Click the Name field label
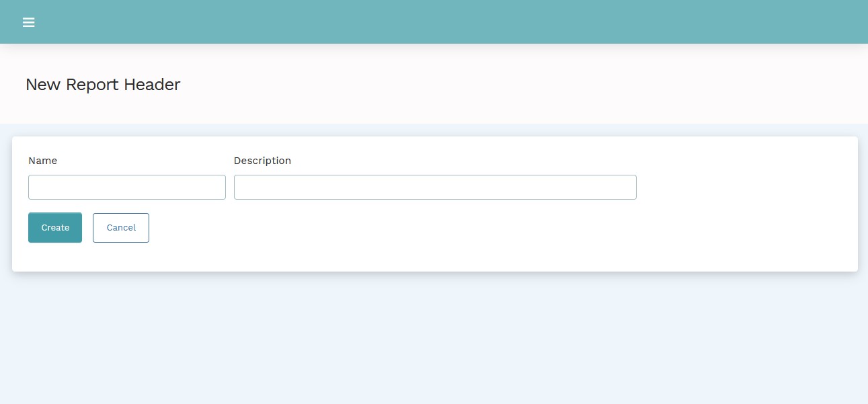 [42, 161]
